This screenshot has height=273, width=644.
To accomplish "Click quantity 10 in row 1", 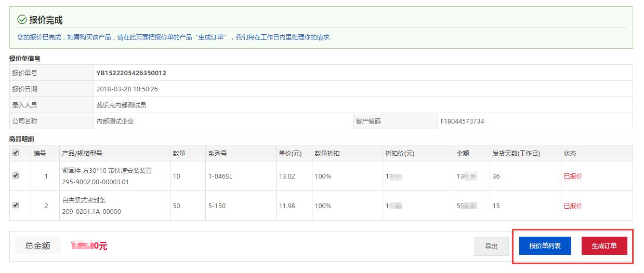I will point(177,176).
